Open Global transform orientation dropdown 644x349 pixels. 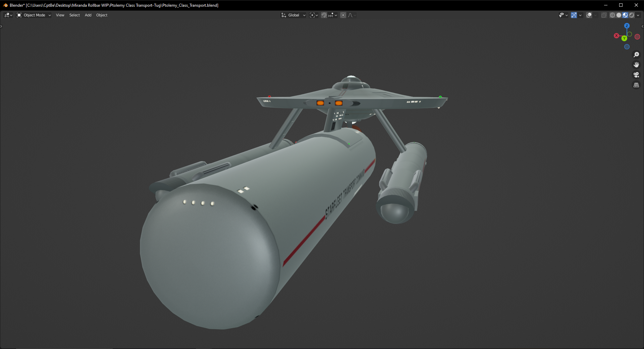[x=293, y=15]
